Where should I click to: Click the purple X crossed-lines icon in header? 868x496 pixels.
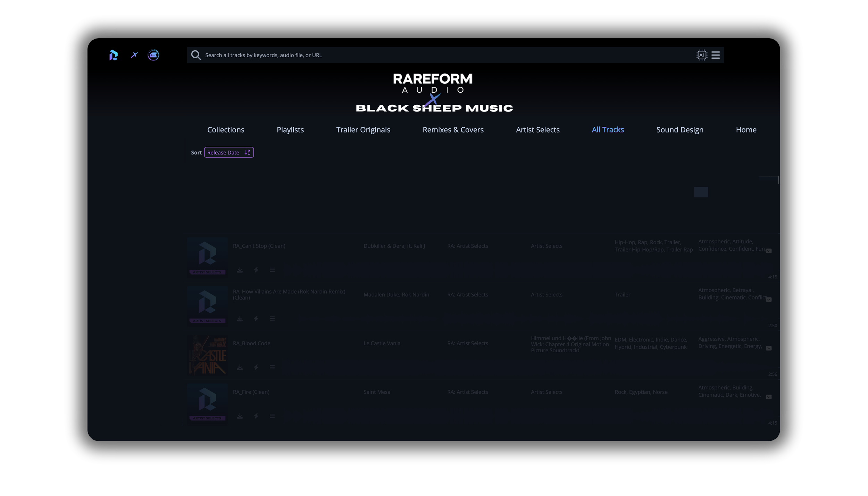[134, 55]
